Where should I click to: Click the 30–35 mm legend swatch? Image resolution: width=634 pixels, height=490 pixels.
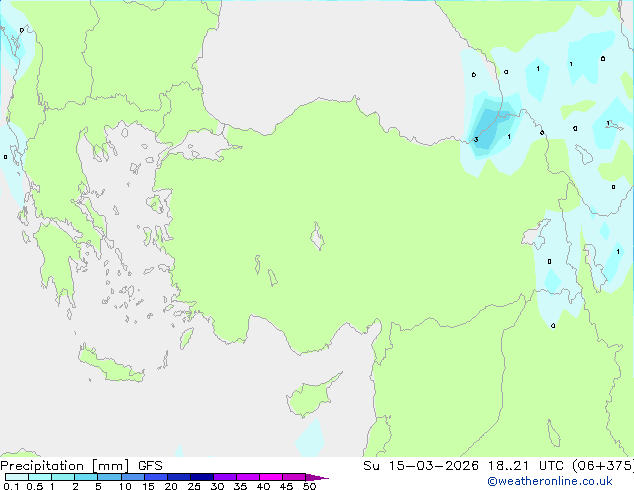224,477
